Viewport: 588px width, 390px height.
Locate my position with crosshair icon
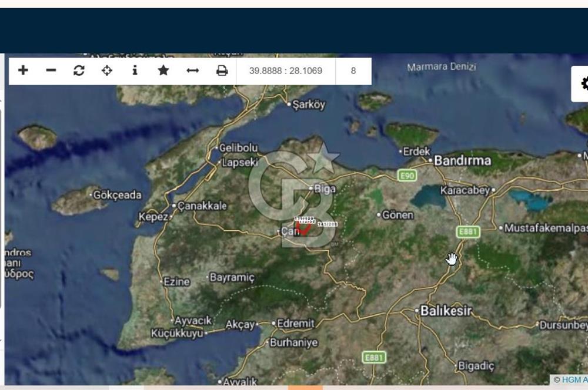click(107, 70)
